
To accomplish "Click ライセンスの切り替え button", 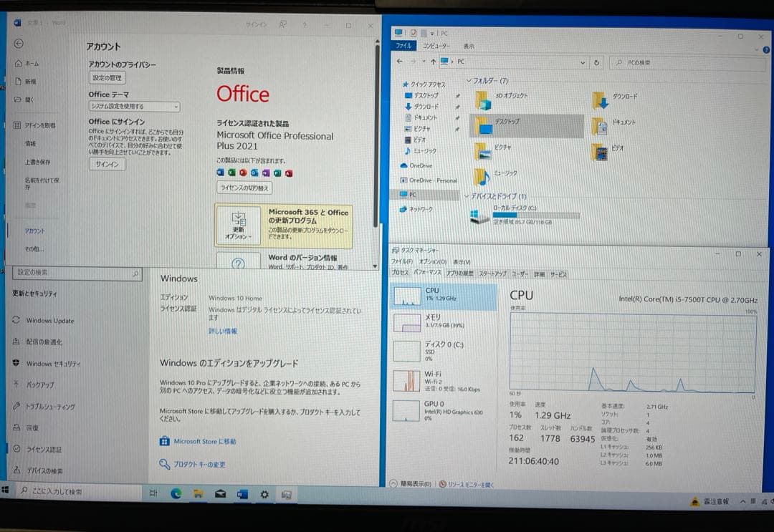I will point(244,188).
